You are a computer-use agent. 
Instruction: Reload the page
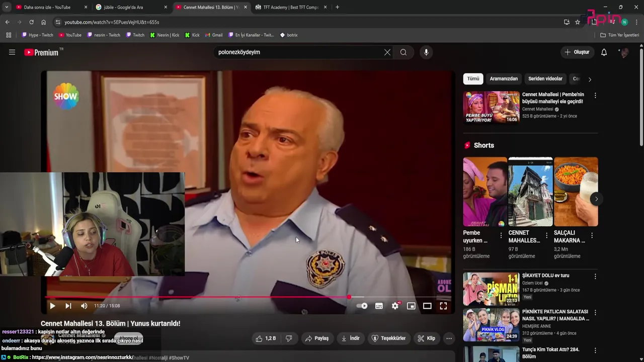click(31, 22)
